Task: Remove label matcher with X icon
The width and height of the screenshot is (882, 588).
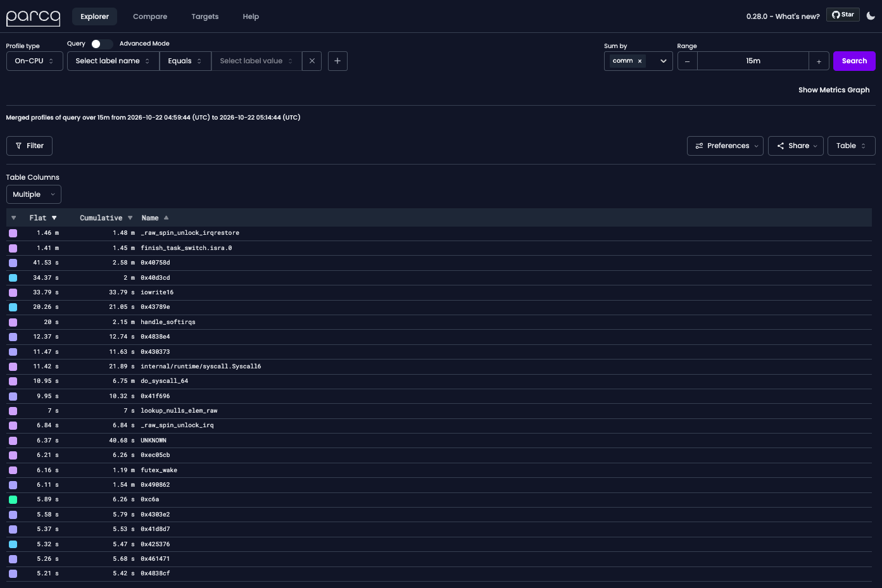Action: point(312,61)
